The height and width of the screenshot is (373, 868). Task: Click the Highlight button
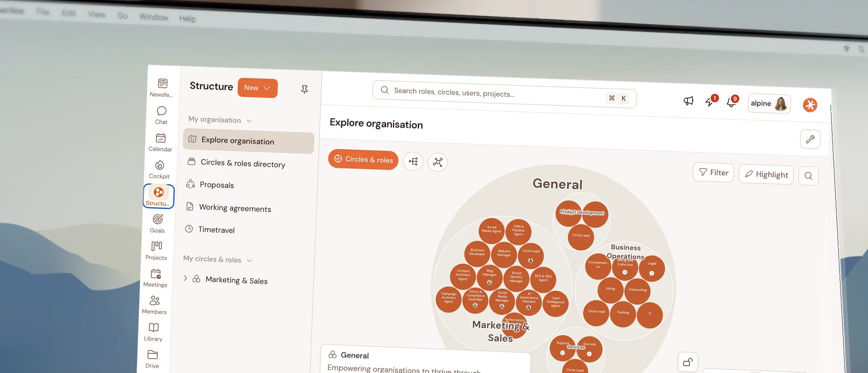766,174
